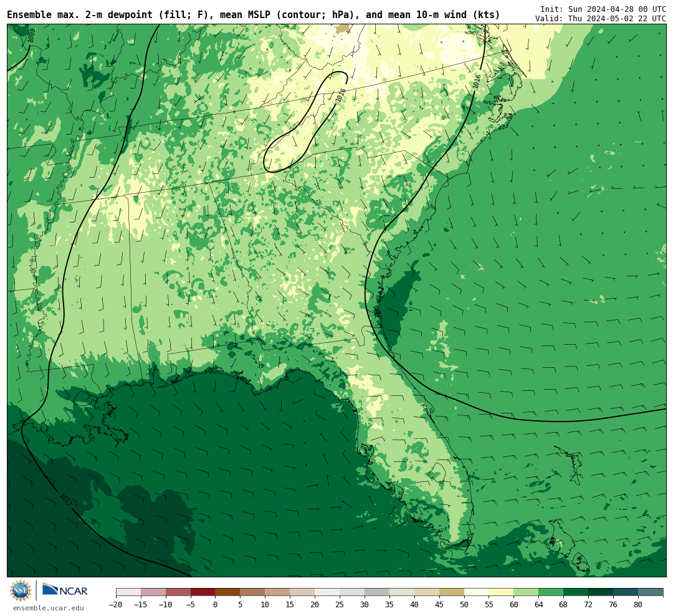Select the 25 to 30 gray swatch
The height and width of the screenshot is (616, 673).
tap(352, 592)
